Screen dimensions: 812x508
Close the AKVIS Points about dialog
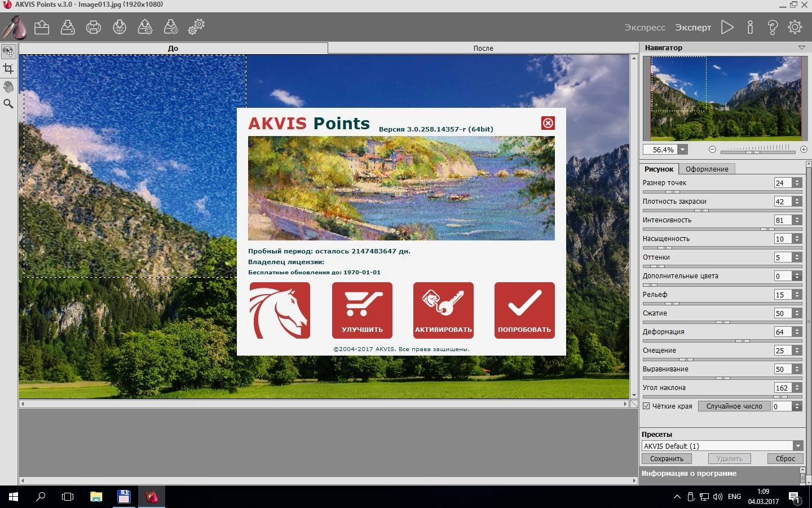click(548, 123)
